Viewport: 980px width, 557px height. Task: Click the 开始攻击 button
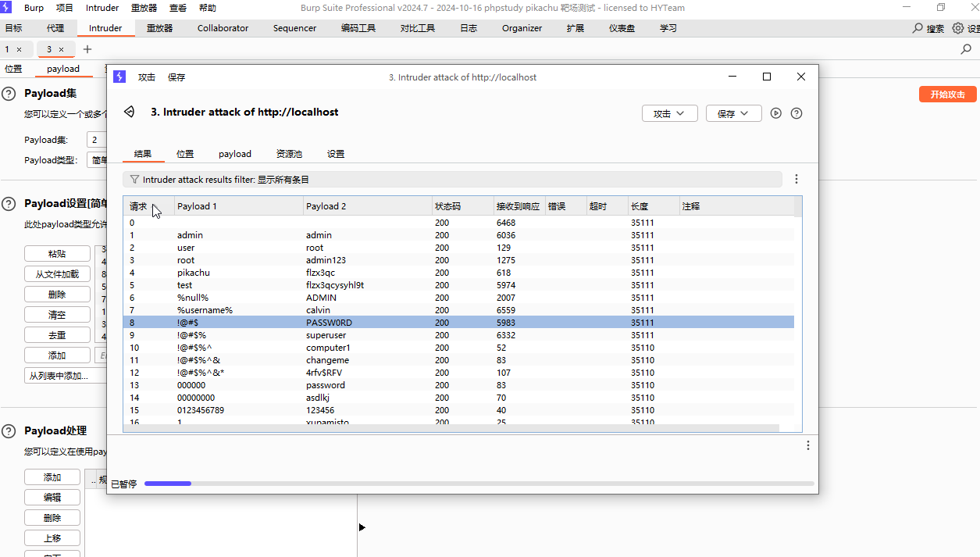947,95
